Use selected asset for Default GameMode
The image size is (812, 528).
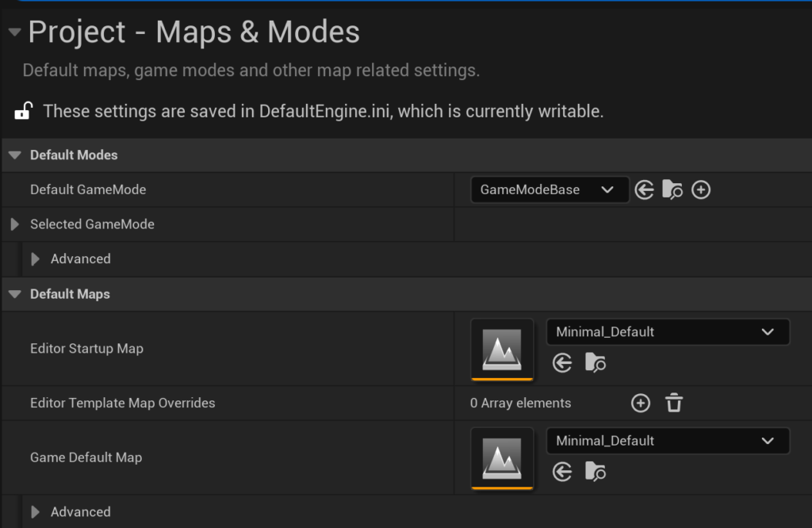tap(645, 190)
